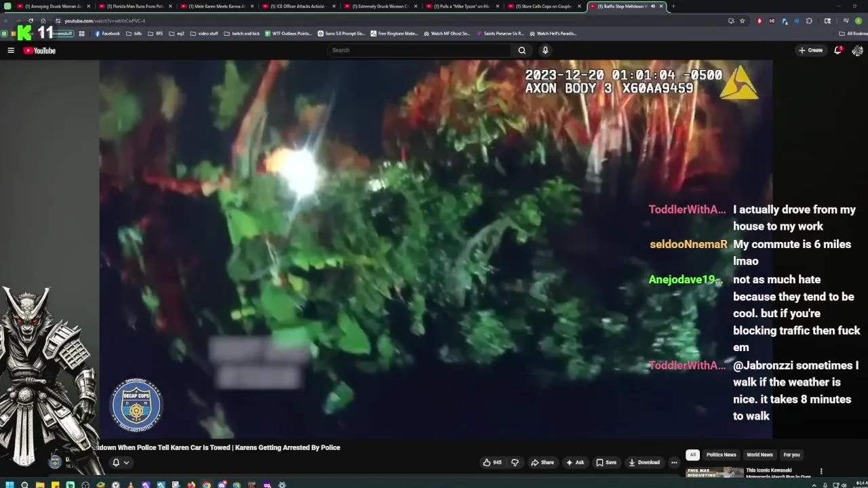The height and width of the screenshot is (488, 868).
Task: Bookmark this page with the star icon
Action: (742, 21)
